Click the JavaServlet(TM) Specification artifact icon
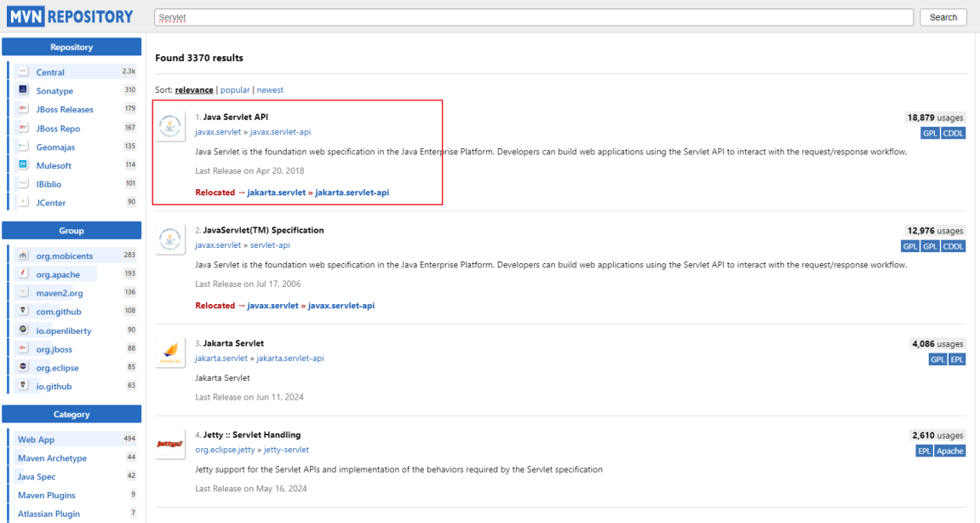 (171, 241)
